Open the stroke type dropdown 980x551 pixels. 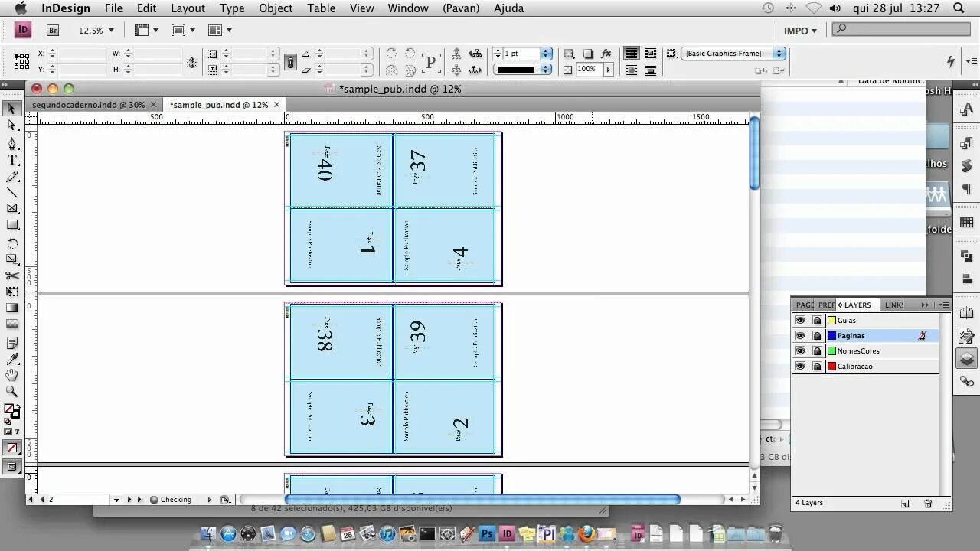pyautogui.click(x=546, y=70)
